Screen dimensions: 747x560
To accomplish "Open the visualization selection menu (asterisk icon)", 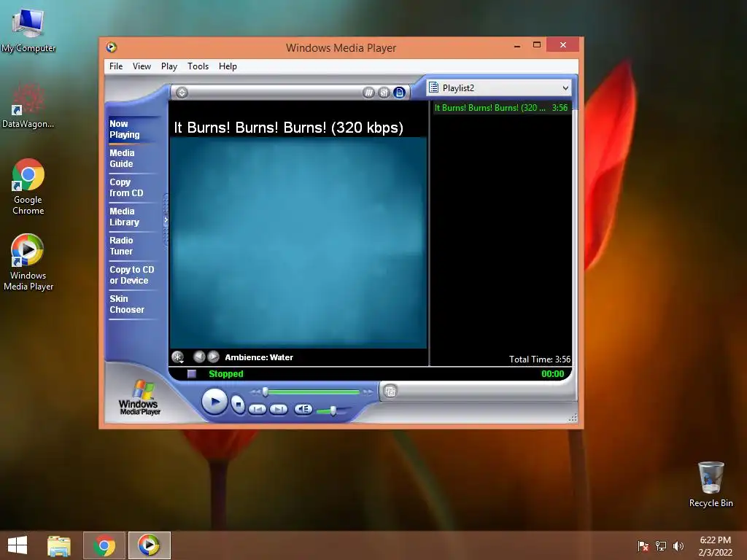I will (178, 357).
